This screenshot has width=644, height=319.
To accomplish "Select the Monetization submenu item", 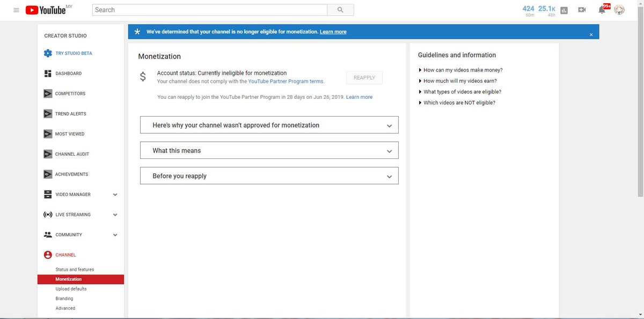I will [x=80, y=279].
